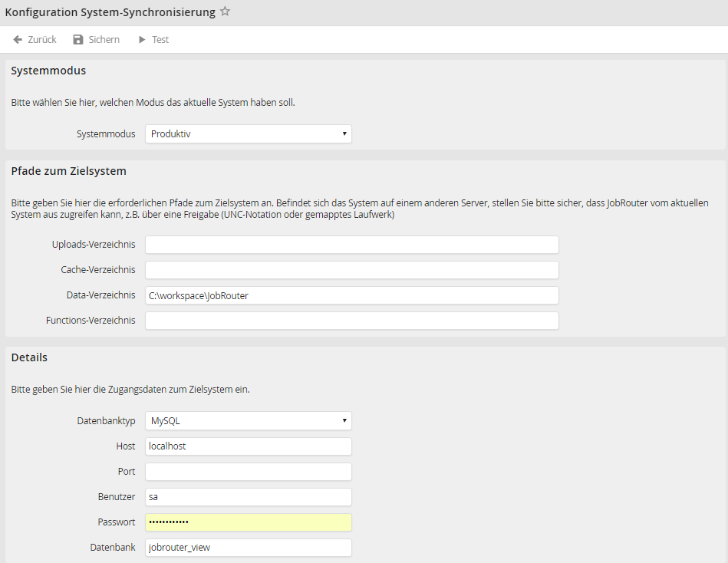
Task: Click the 'Pfade zum Zielsystem' heading
Action: tap(69, 171)
